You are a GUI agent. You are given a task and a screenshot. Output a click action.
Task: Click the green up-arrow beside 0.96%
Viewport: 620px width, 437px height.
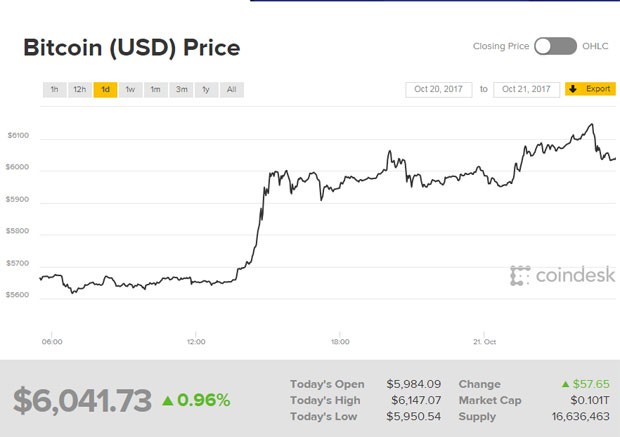coord(168,400)
